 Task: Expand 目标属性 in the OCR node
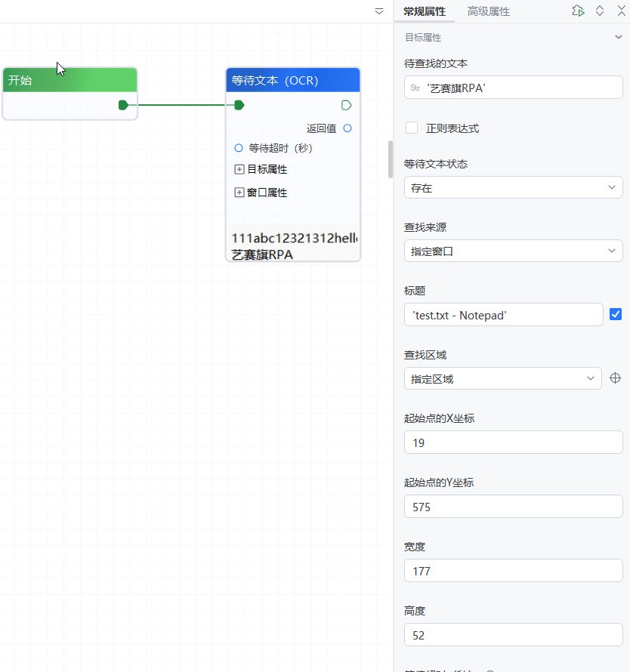pos(239,170)
